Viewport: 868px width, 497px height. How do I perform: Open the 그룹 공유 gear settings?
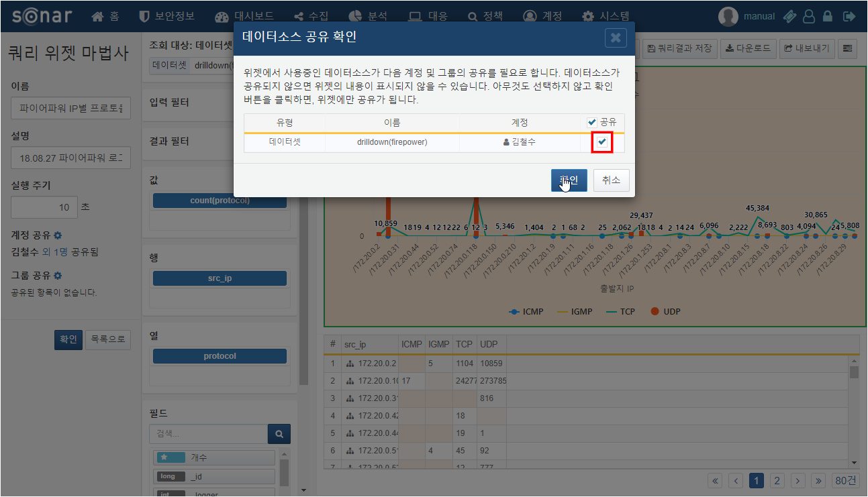[x=58, y=276]
